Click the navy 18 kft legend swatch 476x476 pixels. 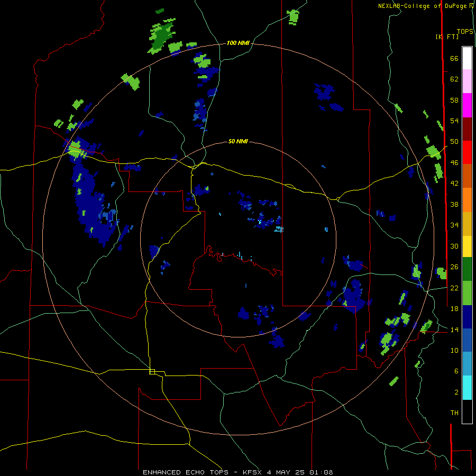point(467,317)
